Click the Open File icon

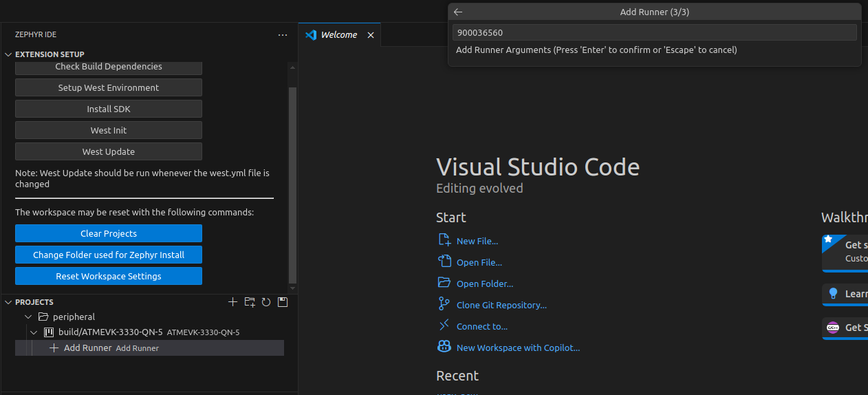(444, 261)
